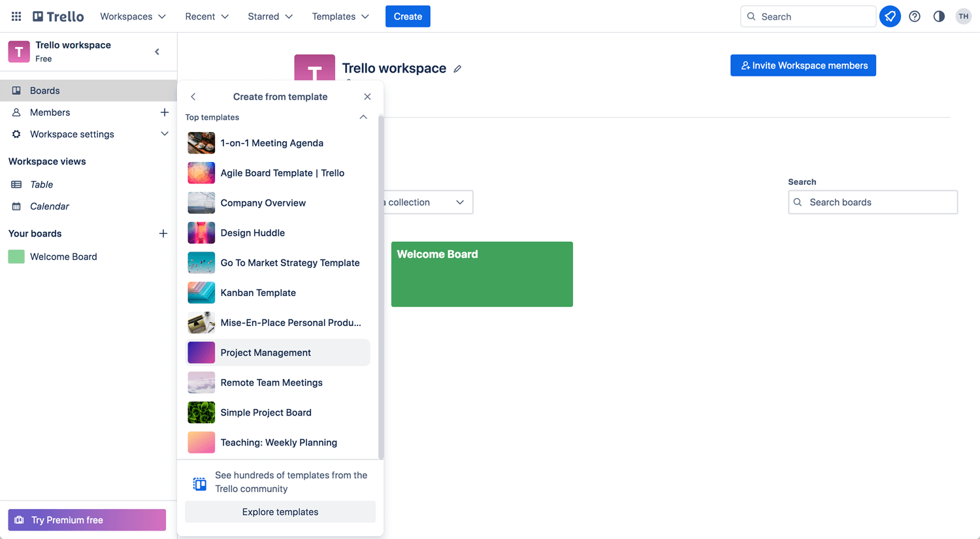Click the Agile Board Template thumbnail

(x=201, y=173)
